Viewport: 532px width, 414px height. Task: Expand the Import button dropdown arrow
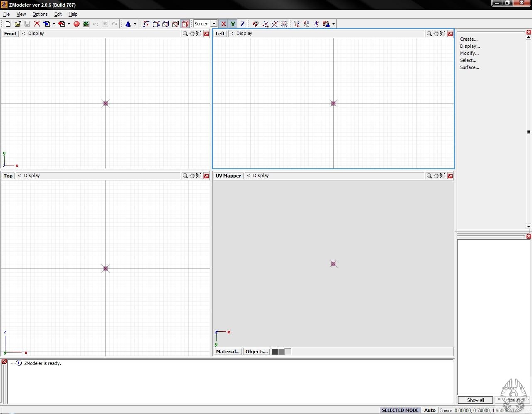pos(54,24)
